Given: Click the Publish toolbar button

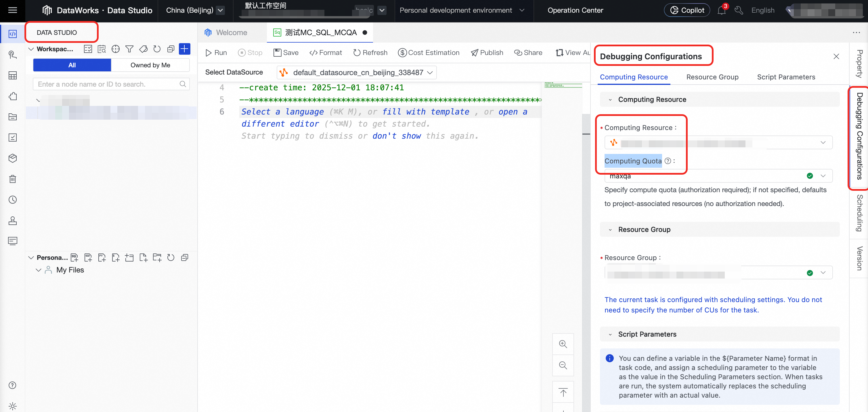Looking at the screenshot, I should click(487, 53).
